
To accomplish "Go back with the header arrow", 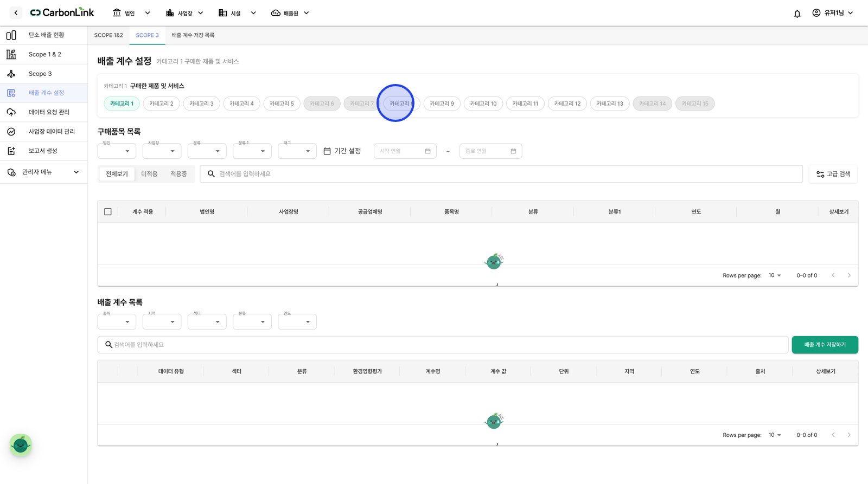I will point(16,12).
